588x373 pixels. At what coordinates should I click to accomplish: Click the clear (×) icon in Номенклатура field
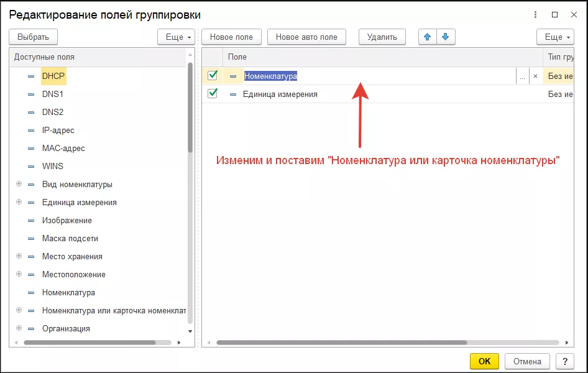pos(535,76)
